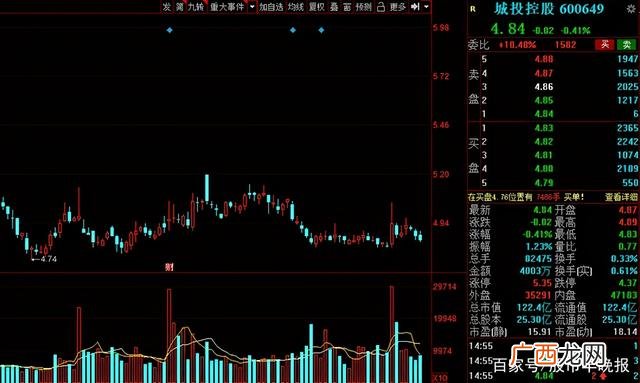Open the 更多 more menu

(x=397, y=7)
